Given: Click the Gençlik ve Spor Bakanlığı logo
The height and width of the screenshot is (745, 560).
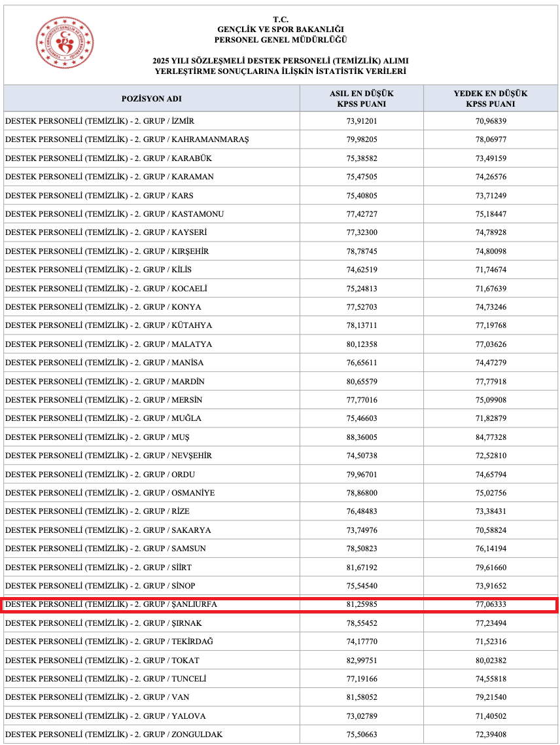Looking at the screenshot, I should [x=65, y=43].
